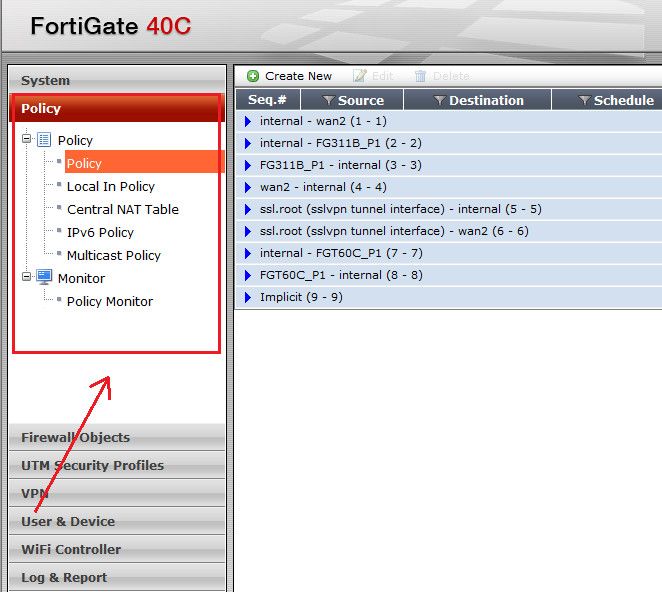The image size is (662, 592).
Task: Click the Source column header text
Action: click(361, 100)
